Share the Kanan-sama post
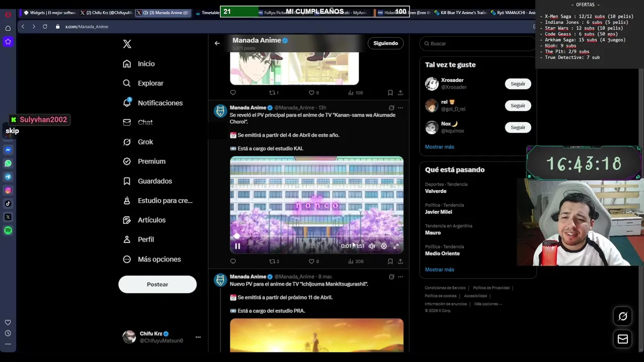 coord(400,261)
